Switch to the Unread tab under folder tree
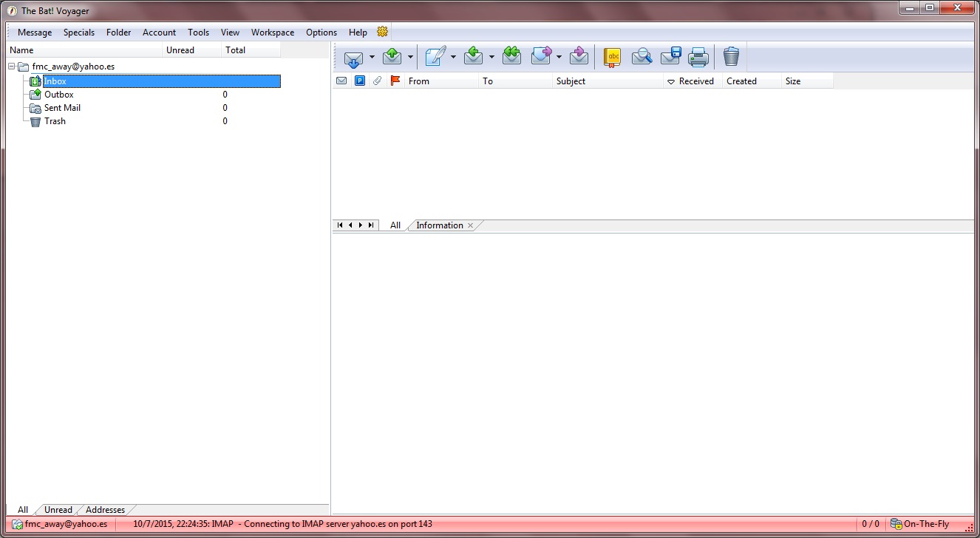Screen dimensions: 980x538 point(58,510)
